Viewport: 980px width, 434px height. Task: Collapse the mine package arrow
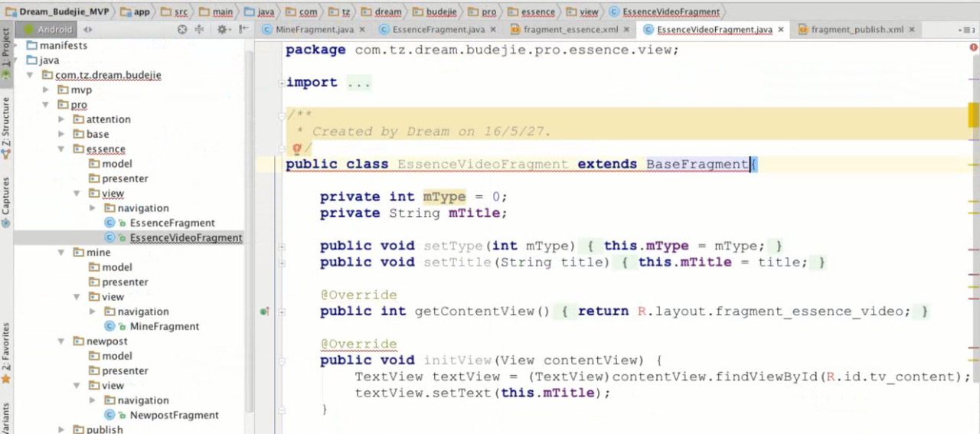point(61,253)
